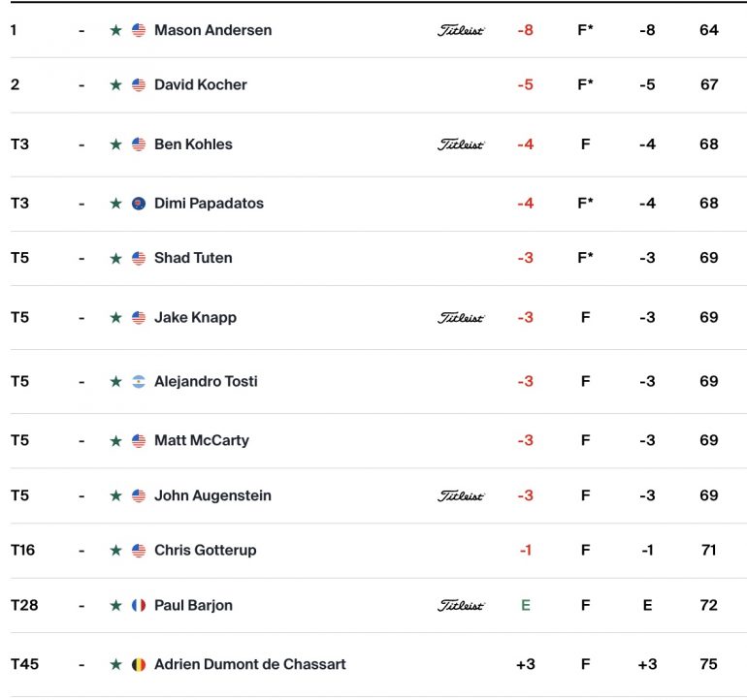The height and width of the screenshot is (700, 747).
Task: Click the Belgian flag by Adrien Dumont de Chassart
Action: pos(139,664)
